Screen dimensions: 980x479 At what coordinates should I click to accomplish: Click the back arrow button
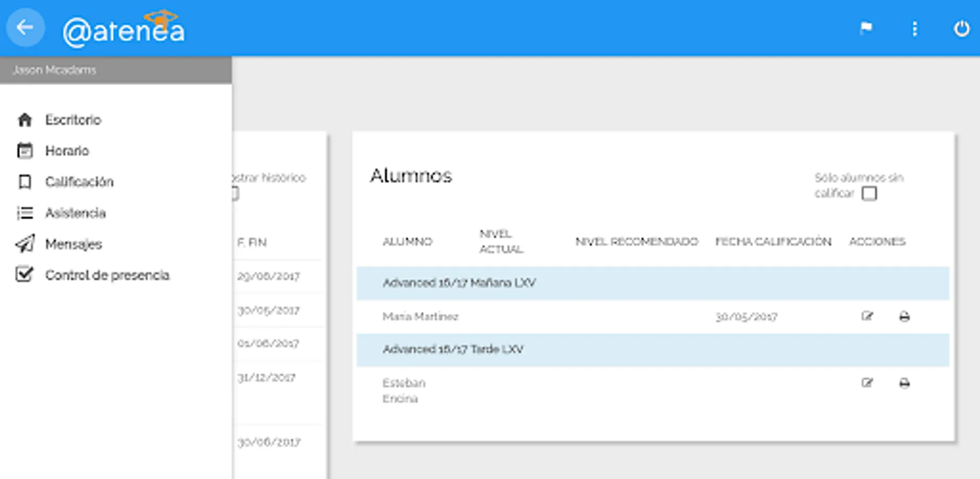[25, 28]
